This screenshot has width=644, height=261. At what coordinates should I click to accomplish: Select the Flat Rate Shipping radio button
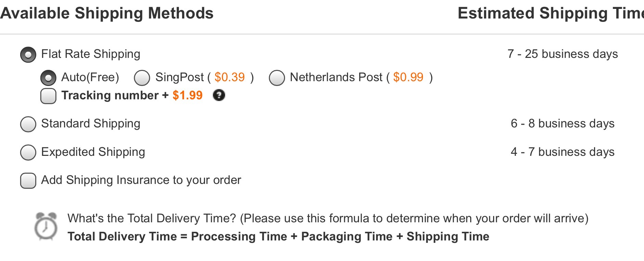28,55
